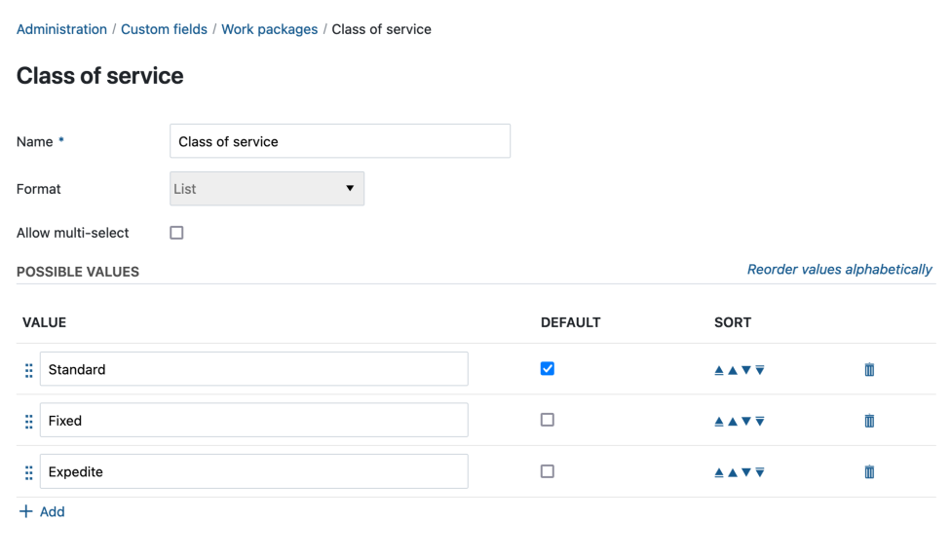Open the Format dropdown list

click(266, 189)
